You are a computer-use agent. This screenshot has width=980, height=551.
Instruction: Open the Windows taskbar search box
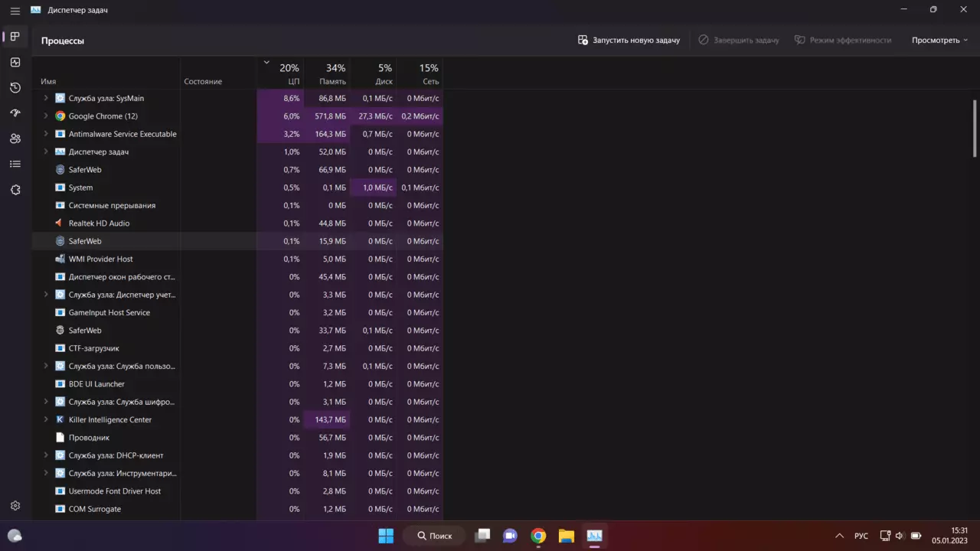point(434,536)
